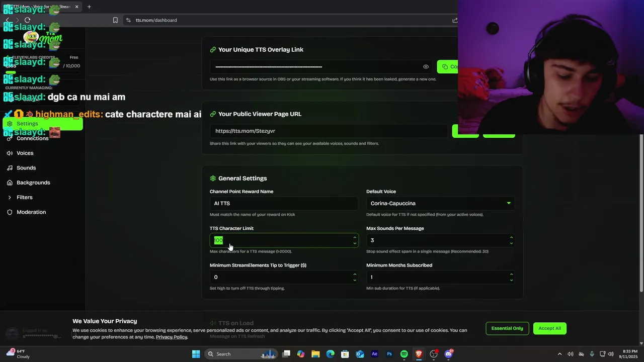Click the General Settings heading text
The width and height of the screenshot is (644, 362).
(243, 178)
